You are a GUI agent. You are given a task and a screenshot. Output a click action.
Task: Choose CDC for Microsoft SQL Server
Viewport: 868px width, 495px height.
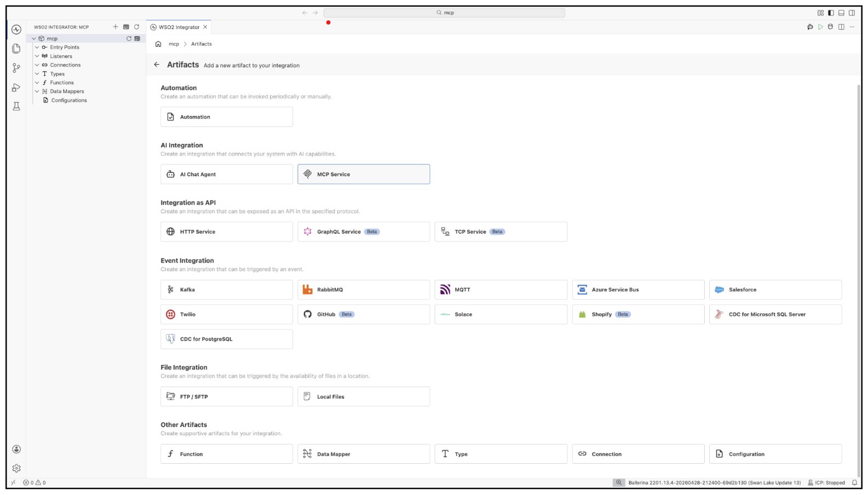click(x=776, y=314)
